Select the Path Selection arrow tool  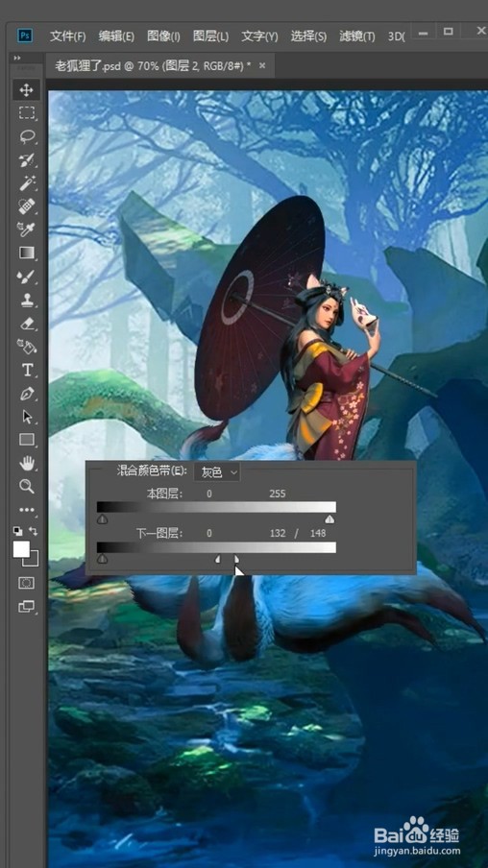click(x=27, y=417)
